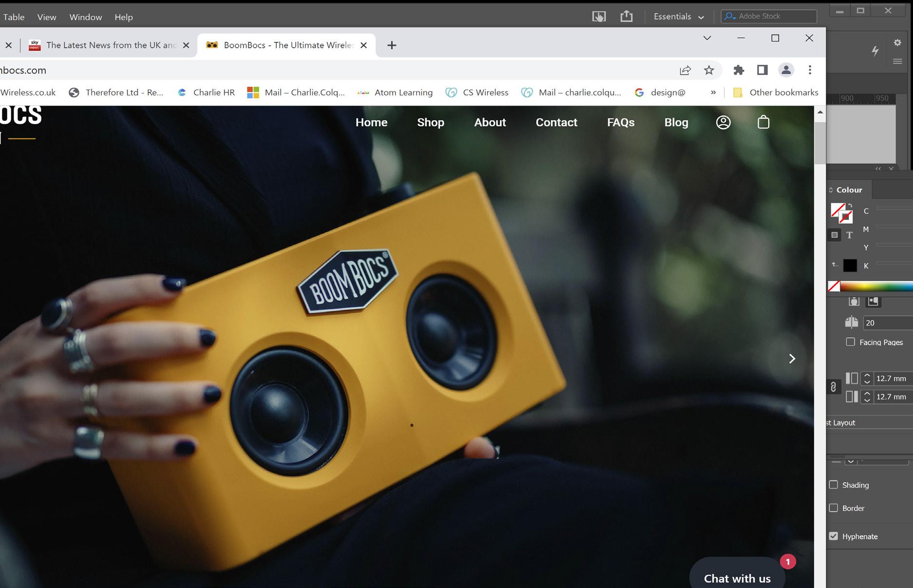Viewport: 913px width, 588px height.
Task: Pick a colour from the spectrum bar
Action: click(876, 286)
